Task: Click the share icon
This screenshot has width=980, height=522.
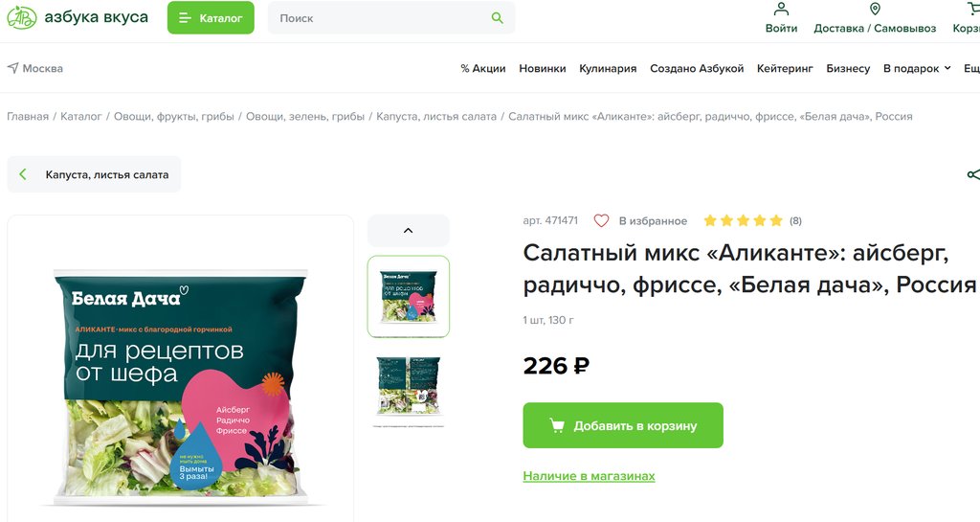Action: pos(972,174)
